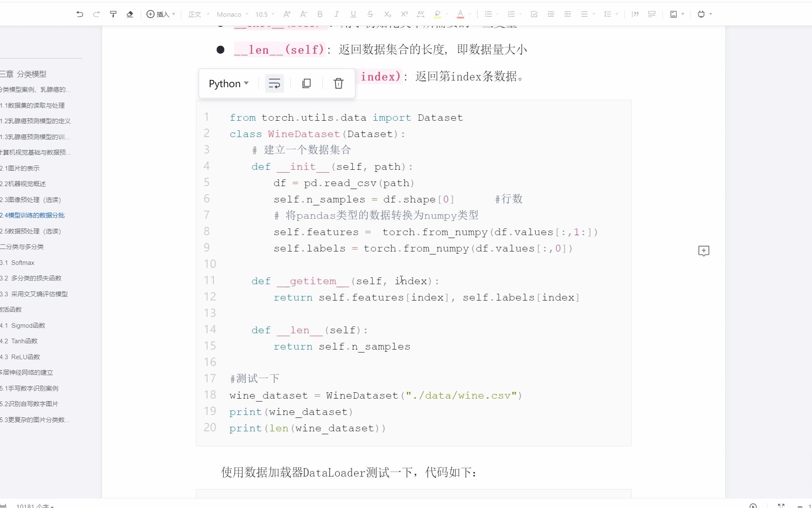
Task: Toggle text highlight color icon
Action: click(437, 14)
